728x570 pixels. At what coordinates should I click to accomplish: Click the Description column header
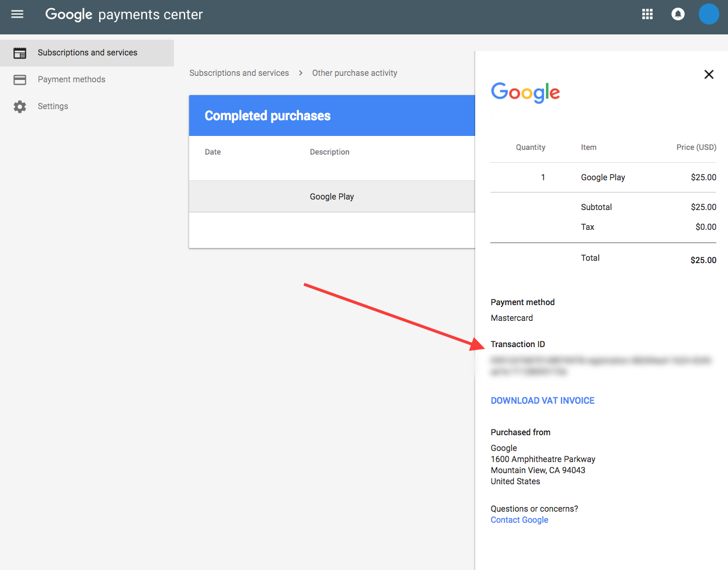pyautogui.click(x=330, y=152)
